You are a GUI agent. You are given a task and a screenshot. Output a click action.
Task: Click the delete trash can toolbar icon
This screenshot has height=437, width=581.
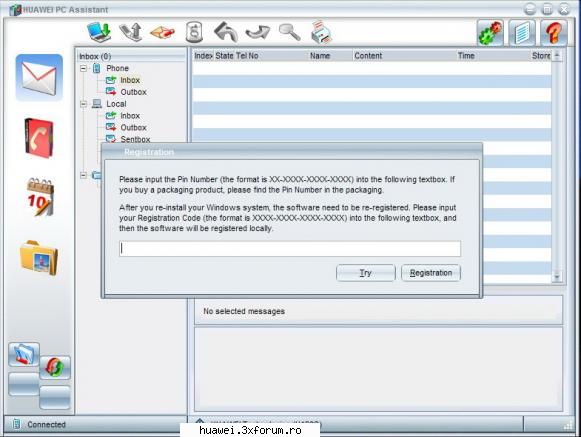[194, 32]
